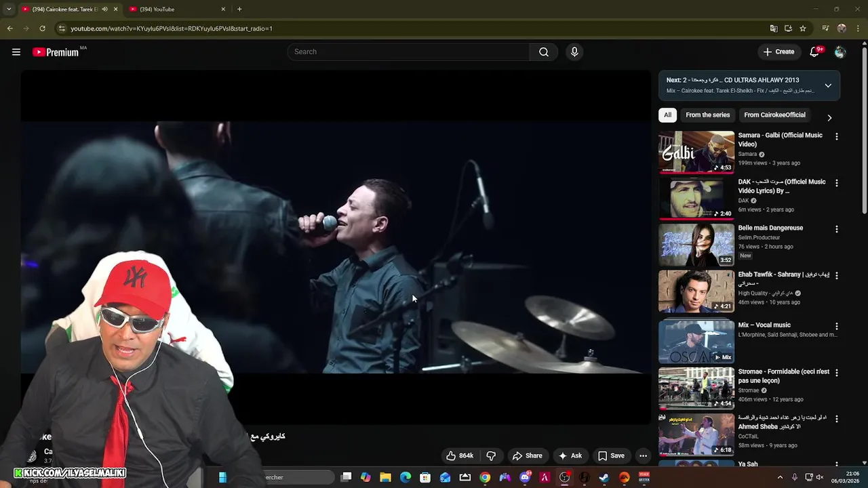This screenshot has width=868, height=488.
Task: Open the notifications bell
Action: tap(815, 52)
